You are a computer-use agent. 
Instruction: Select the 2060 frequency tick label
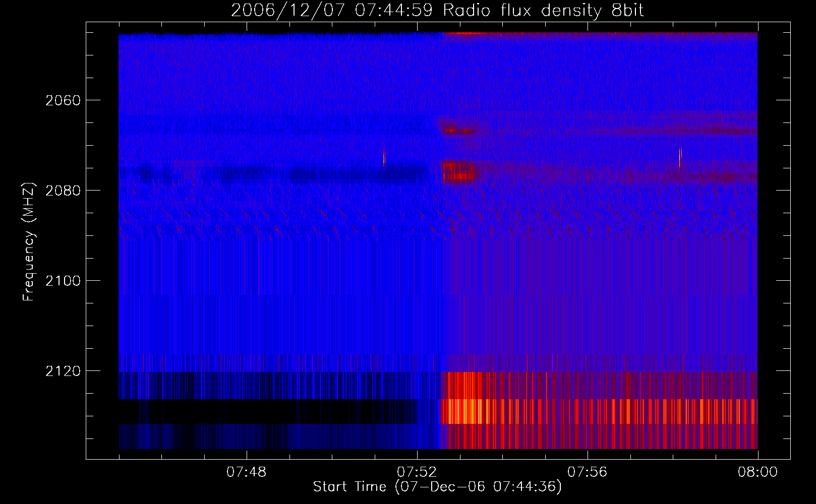click(x=63, y=100)
